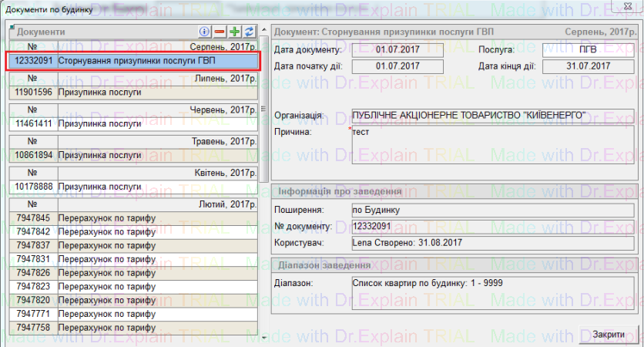644x347 pixels.
Task: Click the blue refresh arrows icon
Action: pyautogui.click(x=250, y=32)
